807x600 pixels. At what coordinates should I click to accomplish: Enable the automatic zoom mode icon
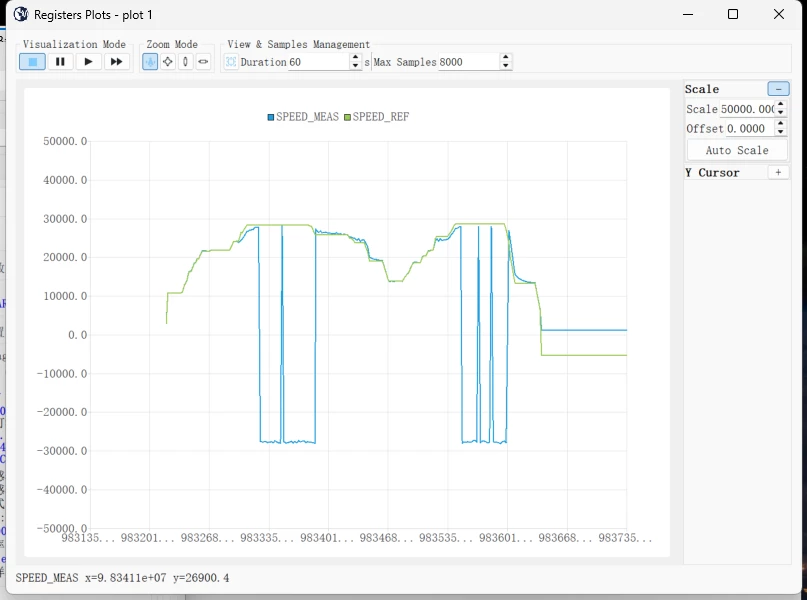coord(150,62)
